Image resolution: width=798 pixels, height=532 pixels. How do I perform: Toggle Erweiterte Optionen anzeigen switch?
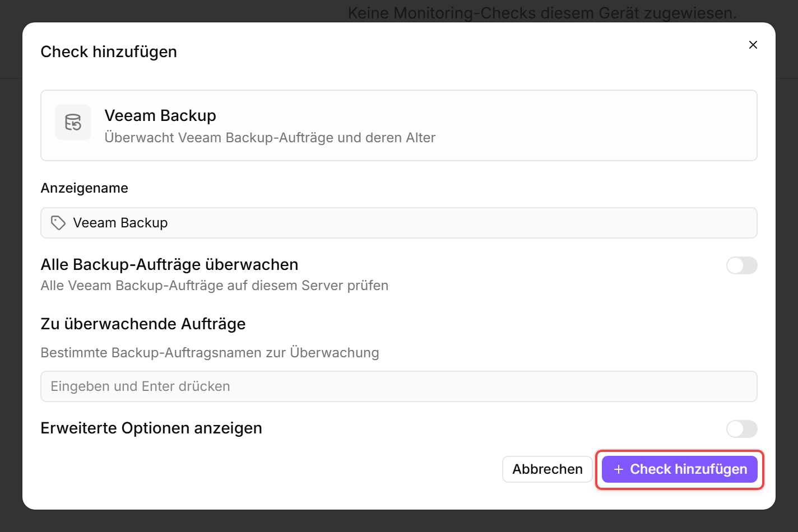click(742, 429)
